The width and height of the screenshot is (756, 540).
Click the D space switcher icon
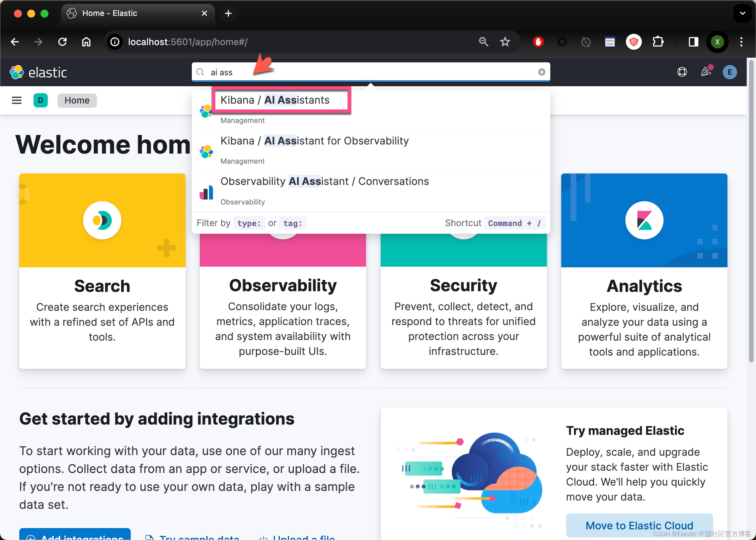click(x=40, y=100)
